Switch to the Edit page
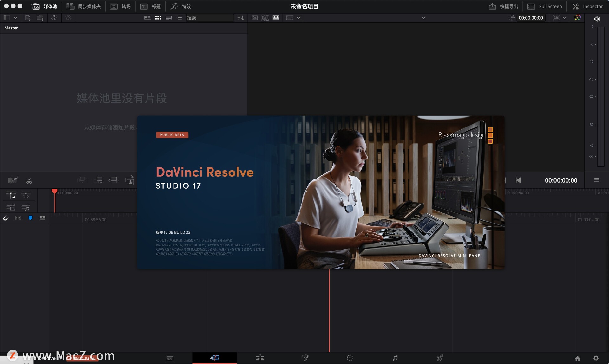This screenshot has height=364, width=609. tap(260, 358)
